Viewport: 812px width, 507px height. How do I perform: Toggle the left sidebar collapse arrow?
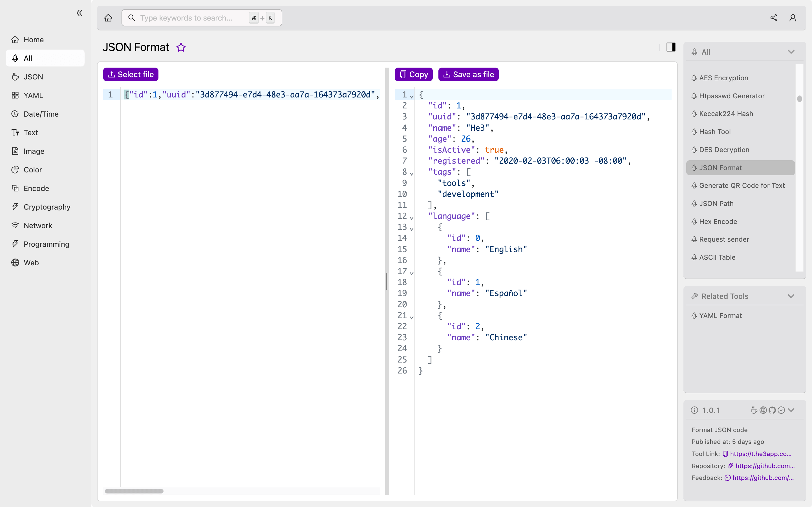point(80,13)
